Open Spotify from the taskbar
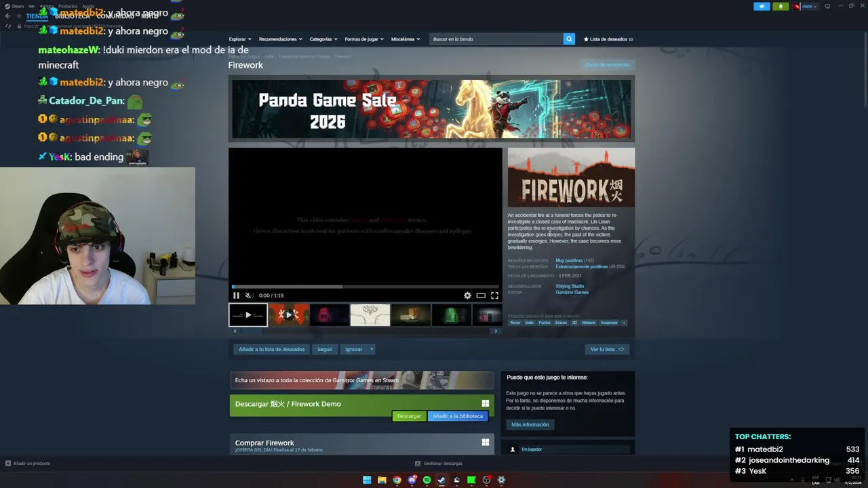This screenshot has width=868, height=488. click(x=427, y=480)
